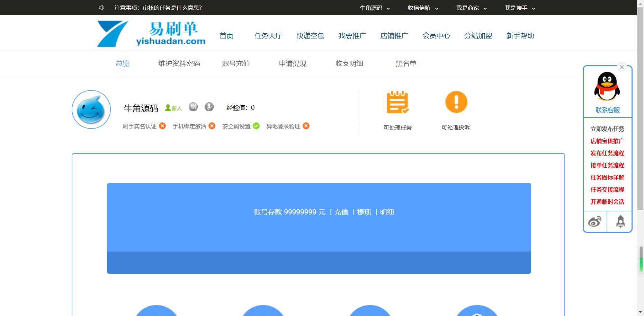Click 店铺宝贝推广 link
The image size is (644, 316).
607,141
